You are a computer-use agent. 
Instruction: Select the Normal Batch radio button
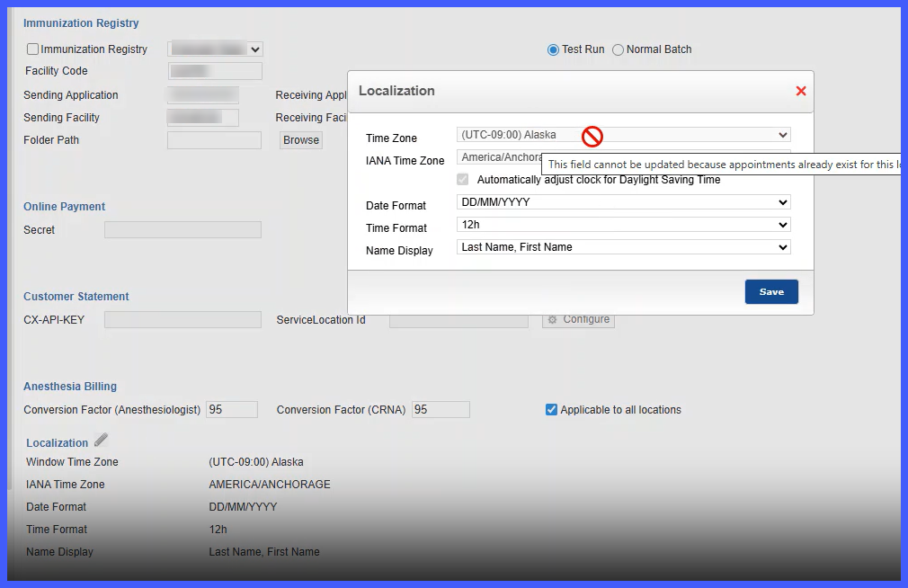tap(618, 49)
